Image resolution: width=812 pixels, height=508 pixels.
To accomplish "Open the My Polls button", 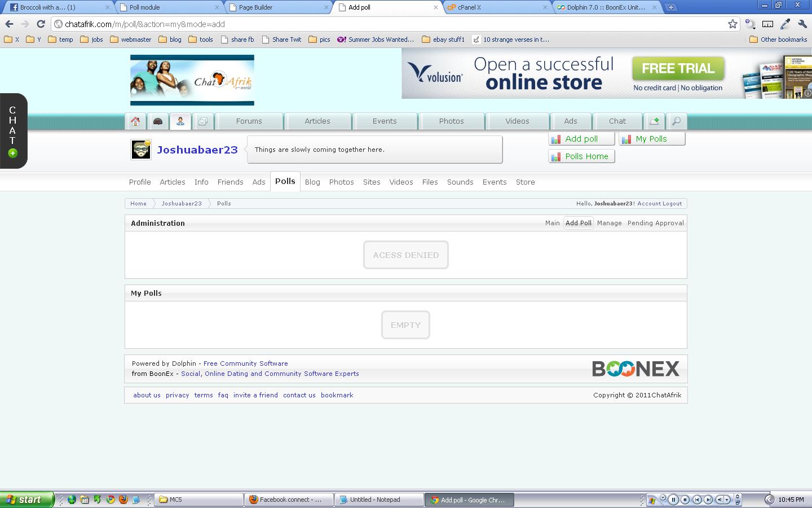I will (x=652, y=139).
